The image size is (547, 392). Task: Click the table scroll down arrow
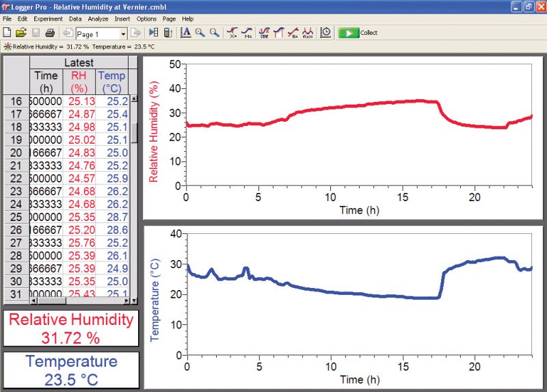coord(134,300)
